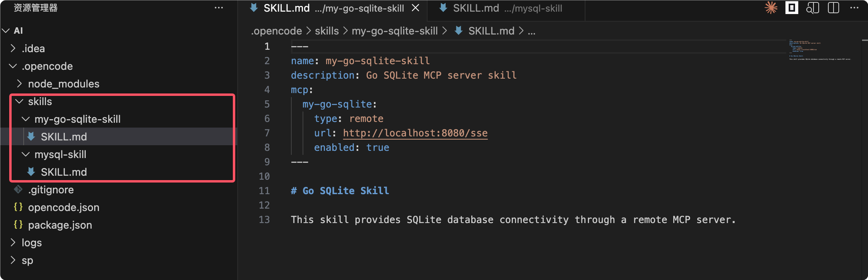Switch to the mysql-skill SKILL.md tab
The width and height of the screenshot is (868, 280).
(506, 10)
